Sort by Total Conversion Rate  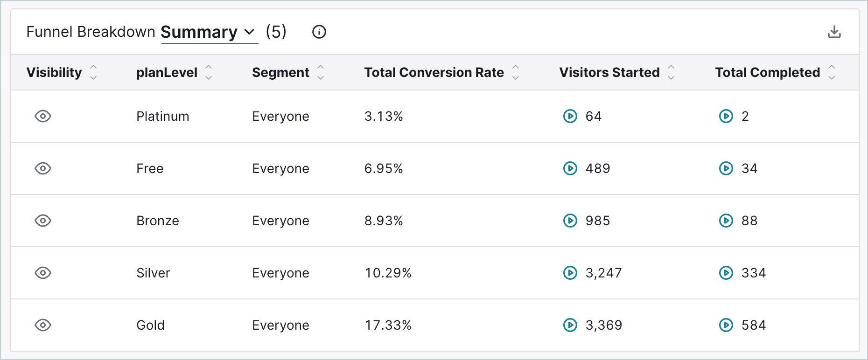516,72
